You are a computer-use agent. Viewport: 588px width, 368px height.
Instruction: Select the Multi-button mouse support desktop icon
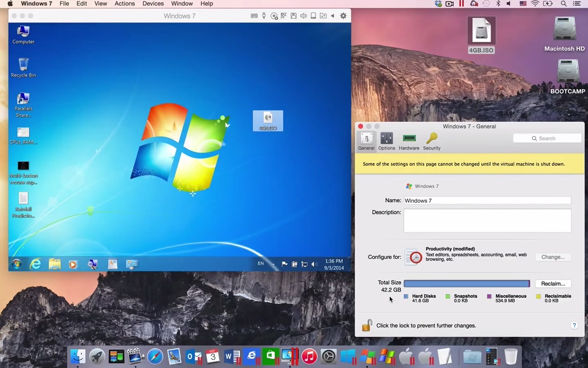click(x=23, y=172)
